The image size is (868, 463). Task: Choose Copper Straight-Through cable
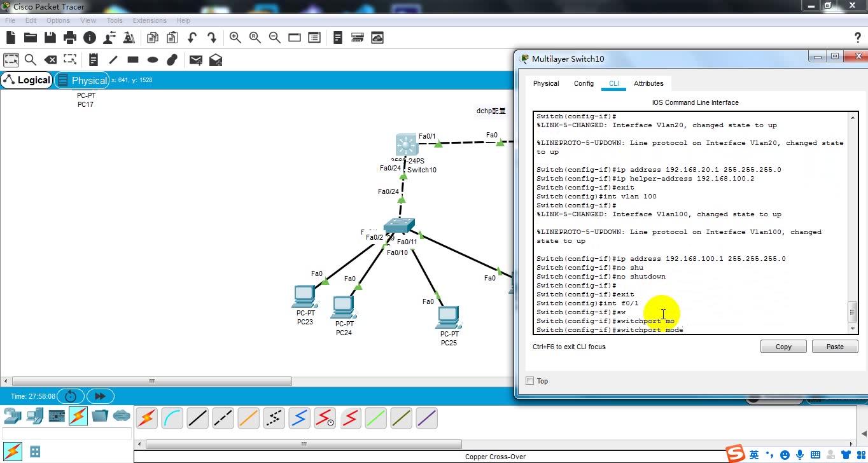[x=197, y=418]
